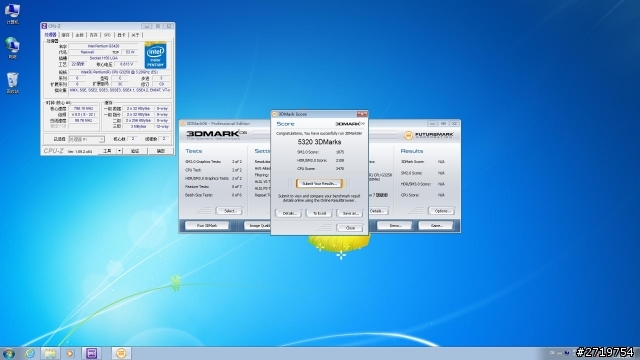The height and width of the screenshot is (360, 640).
Task: Click the Close button in Score dialog
Action: tap(350, 228)
